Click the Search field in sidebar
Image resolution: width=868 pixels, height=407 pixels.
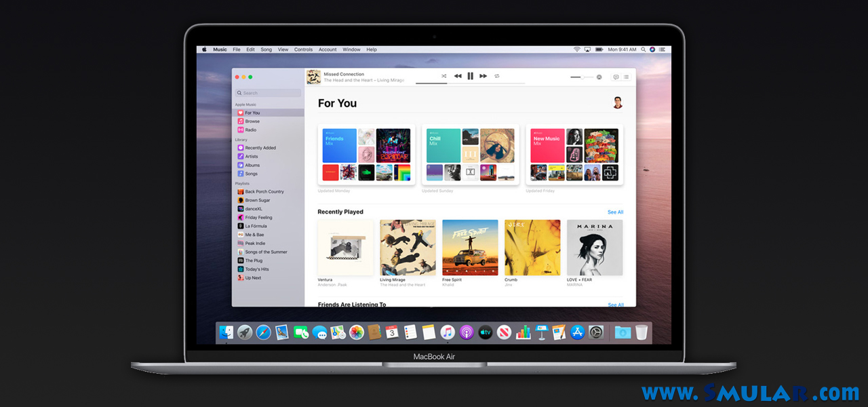point(268,93)
